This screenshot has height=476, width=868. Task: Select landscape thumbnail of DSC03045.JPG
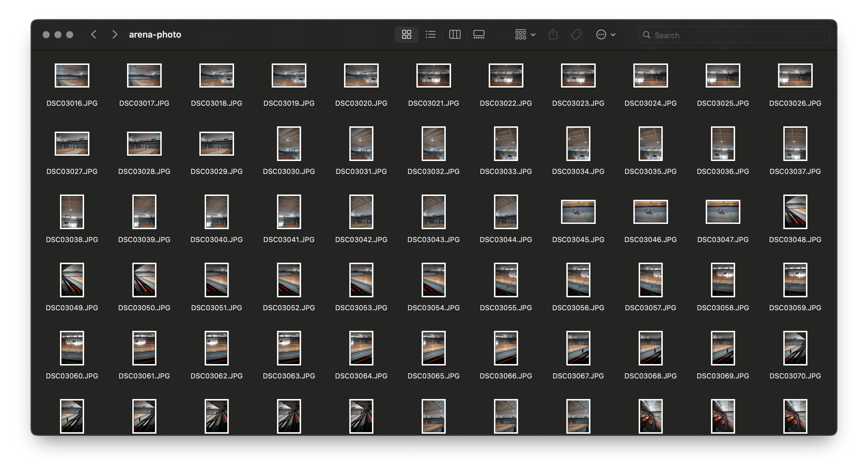point(578,212)
